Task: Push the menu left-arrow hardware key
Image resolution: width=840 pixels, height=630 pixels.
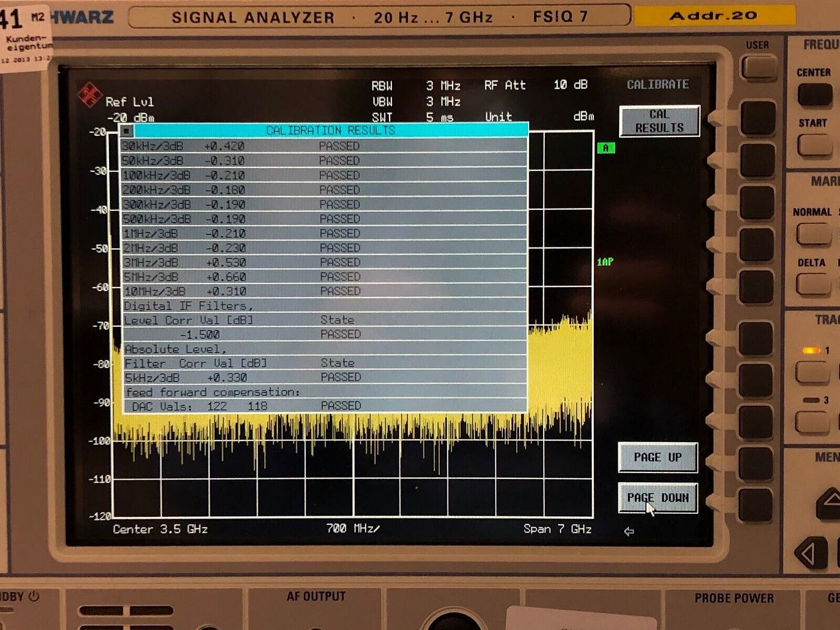Action: click(810, 553)
